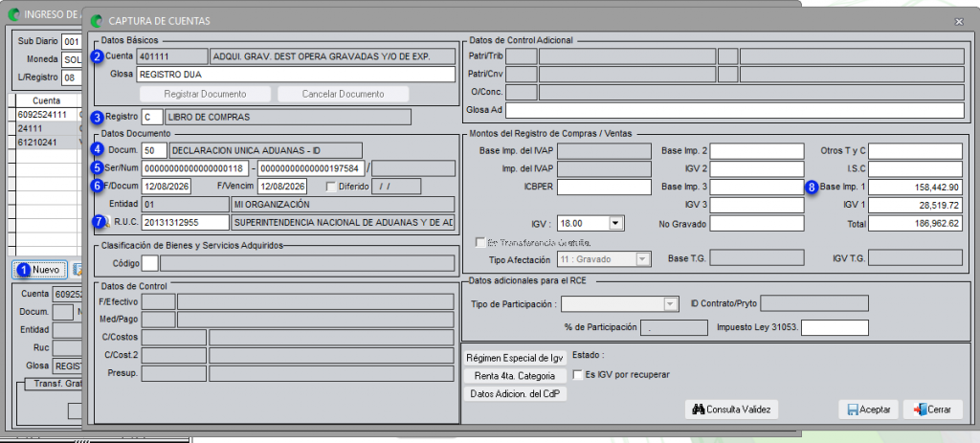The image size is (980, 443).
Task: Click the Registrar Documento button
Action: 205,94
